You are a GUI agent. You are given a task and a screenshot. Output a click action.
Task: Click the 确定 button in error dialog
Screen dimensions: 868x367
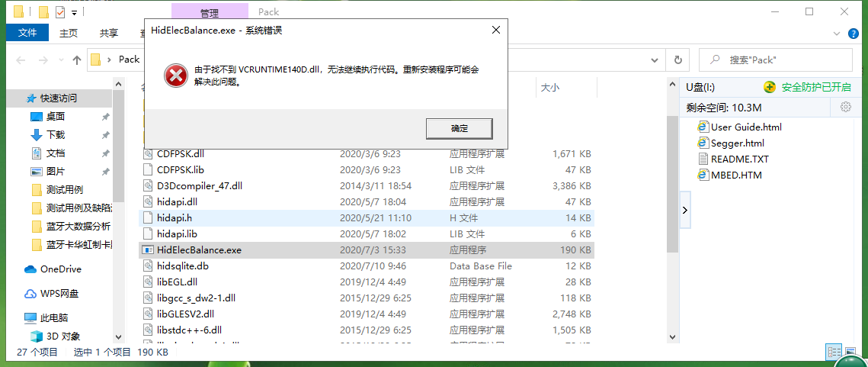[x=459, y=129]
